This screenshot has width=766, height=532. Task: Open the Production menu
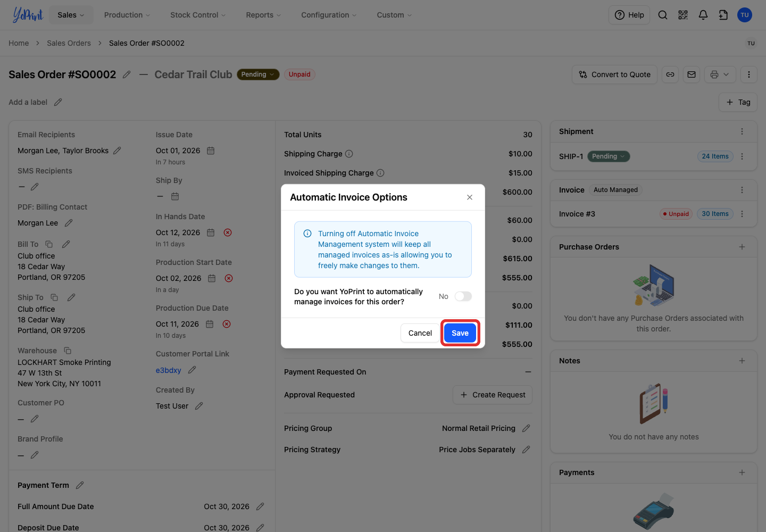point(127,15)
